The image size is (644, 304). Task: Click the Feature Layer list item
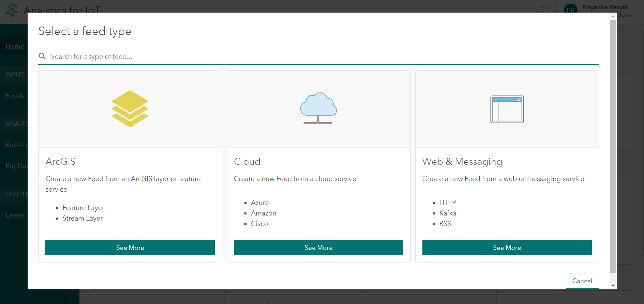coord(84,208)
